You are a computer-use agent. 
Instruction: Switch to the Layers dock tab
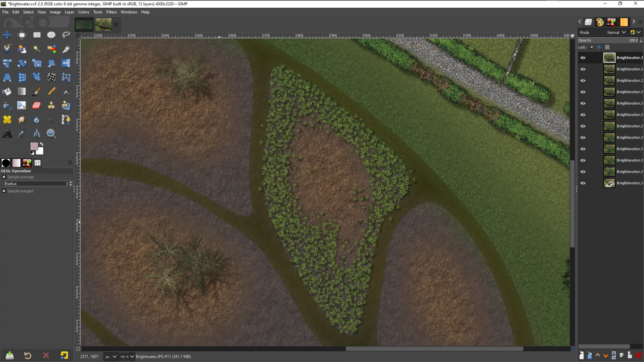click(589, 22)
